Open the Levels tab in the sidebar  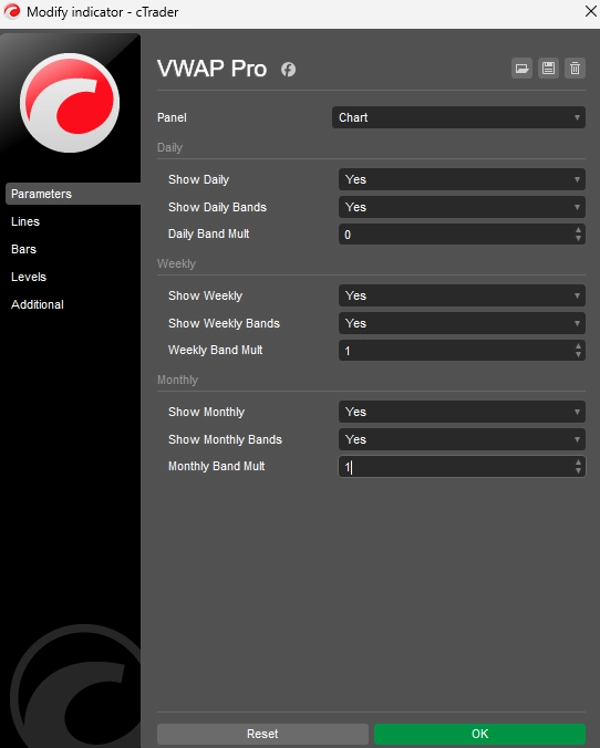pyautogui.click(x=29, y=277)
